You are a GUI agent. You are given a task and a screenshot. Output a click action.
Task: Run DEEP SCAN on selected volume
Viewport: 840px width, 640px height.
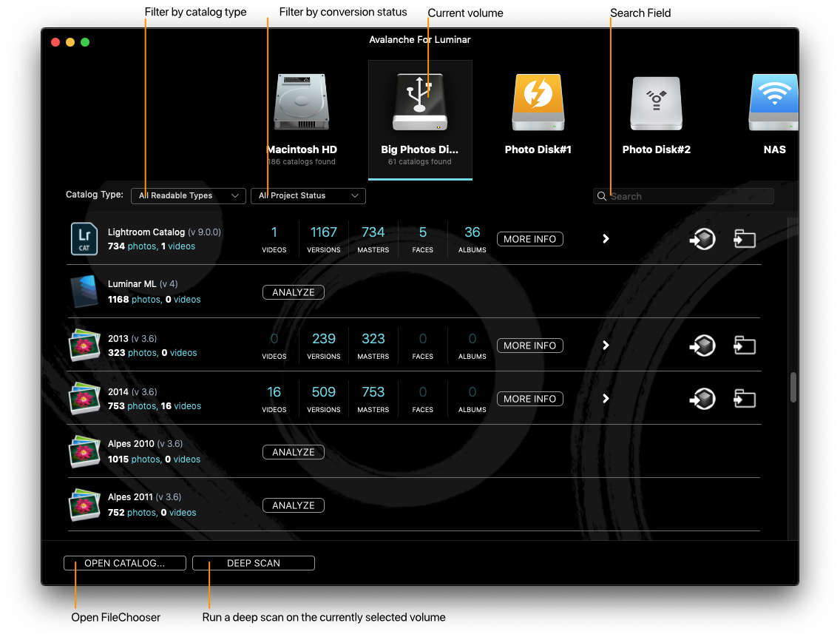(254, 563)
